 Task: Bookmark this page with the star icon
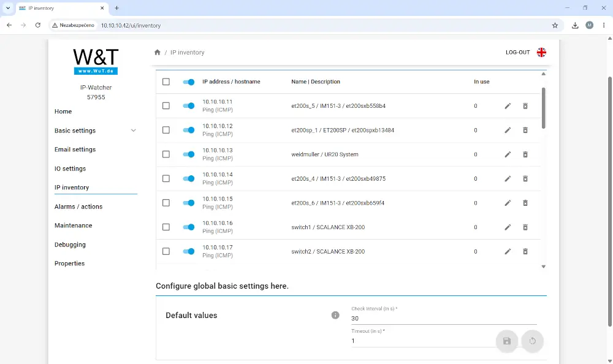click(x=555, y=25)
